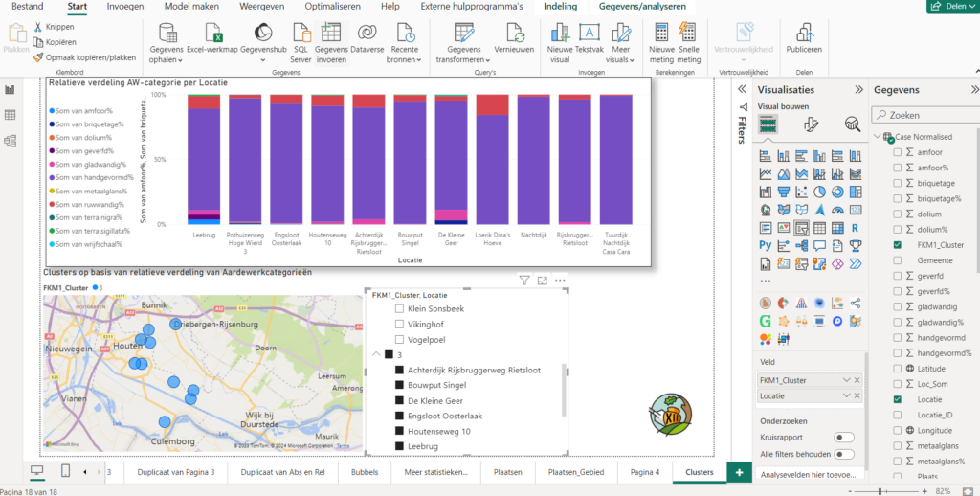
Task: Click the focus mode icon on slicer
Action: 542,281
